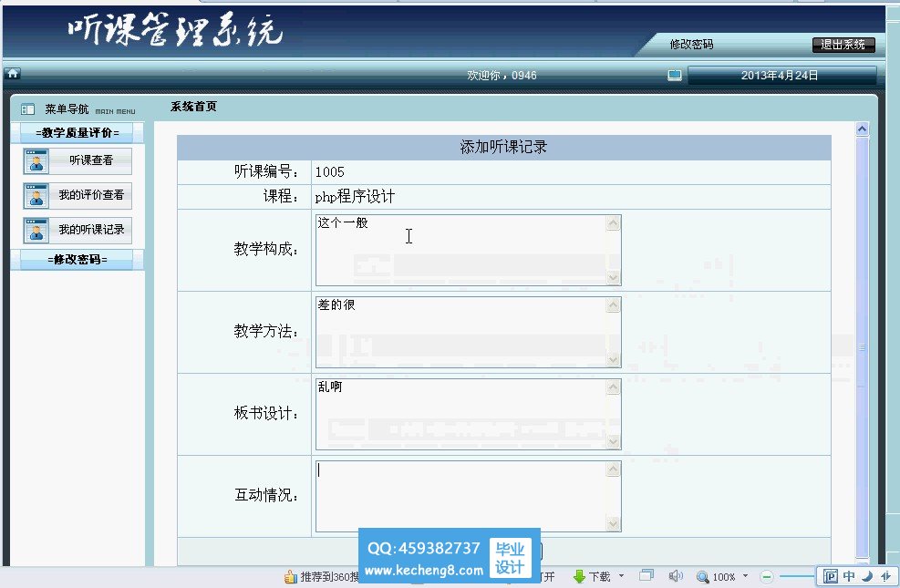
Task: Click scroll up arrow of 互动情况 textarea
Action: 613,469
